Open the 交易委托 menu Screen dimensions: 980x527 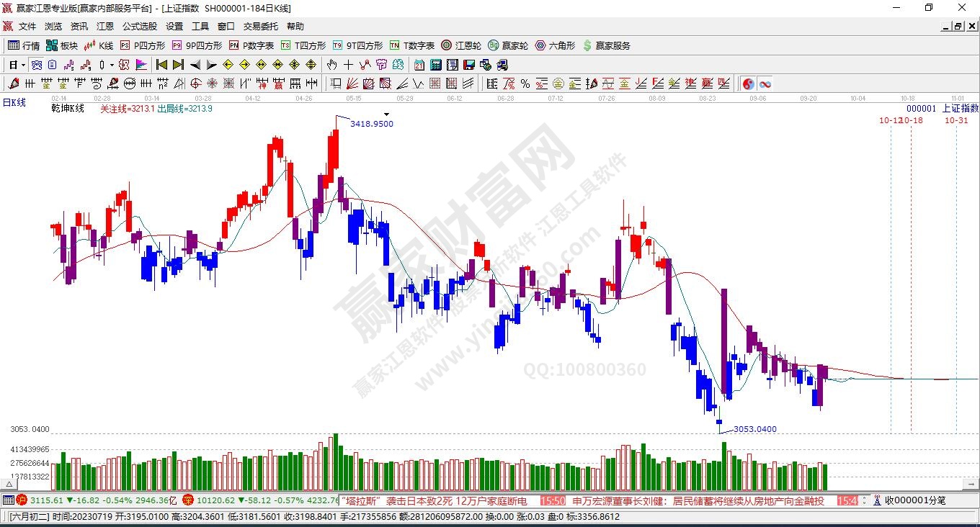(260, 26)
